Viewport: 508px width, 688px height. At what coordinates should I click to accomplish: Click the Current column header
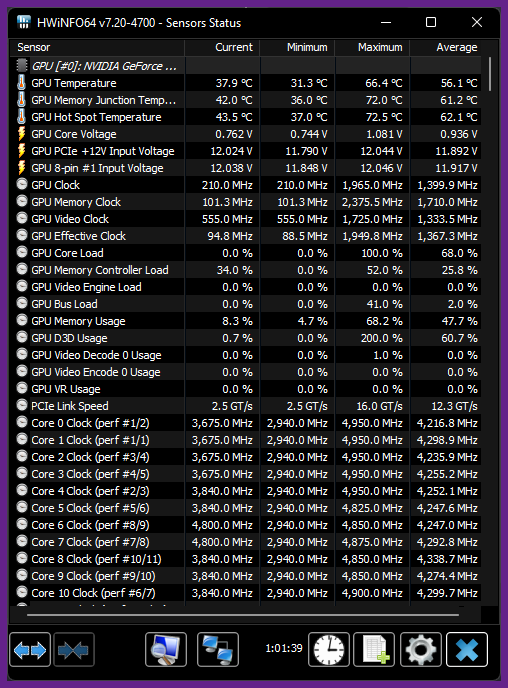pos(222,47)
